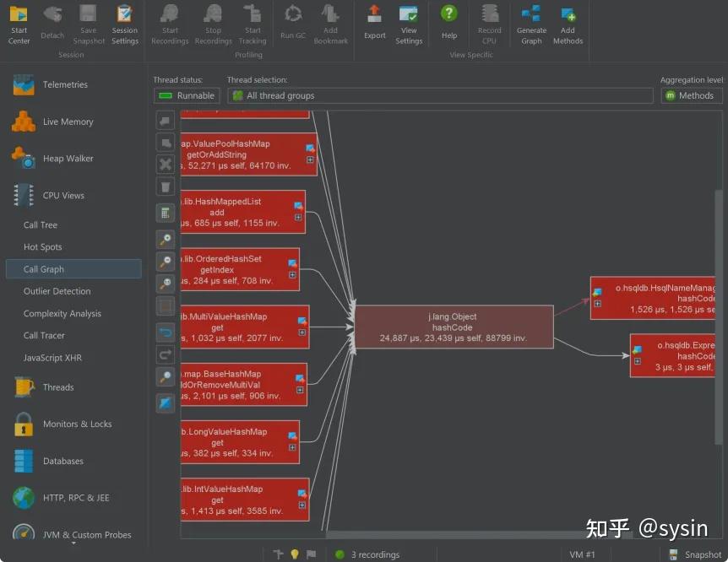This screenshot has height=562, width=728.
Task: Open the Call Tree view
Action: coord(39,224)
